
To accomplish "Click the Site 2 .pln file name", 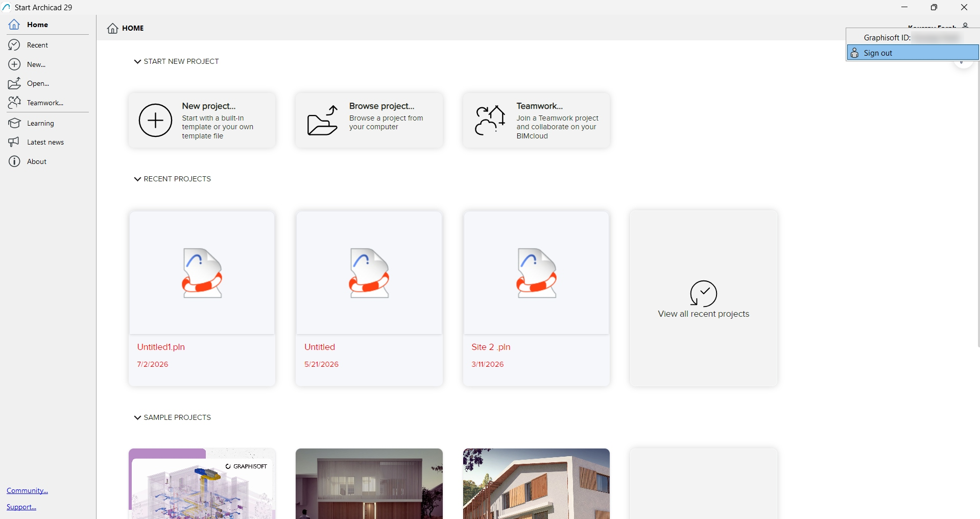I will tap(491, 347).
